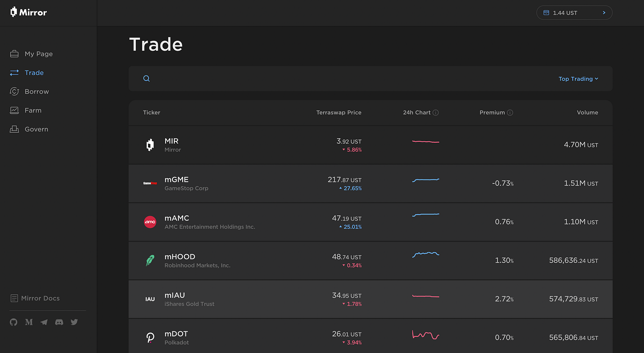Click the red AMC logo
This screenshot has height=353, width=644.
click(150, 222)
